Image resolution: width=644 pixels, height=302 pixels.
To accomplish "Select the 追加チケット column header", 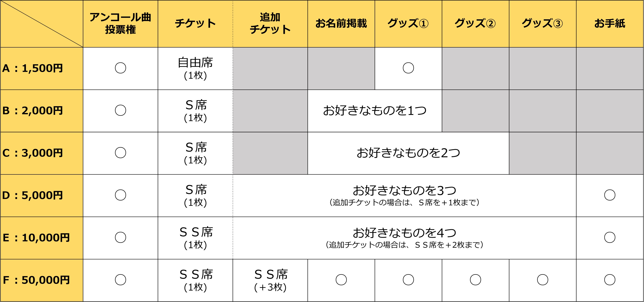I will [270, 23].
